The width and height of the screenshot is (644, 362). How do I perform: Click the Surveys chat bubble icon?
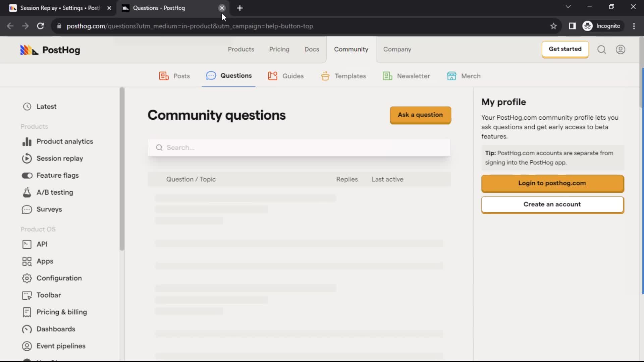coord(27,209)
